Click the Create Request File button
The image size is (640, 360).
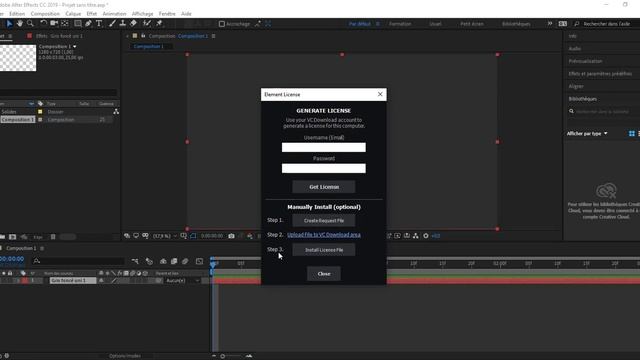pos(324,220)
